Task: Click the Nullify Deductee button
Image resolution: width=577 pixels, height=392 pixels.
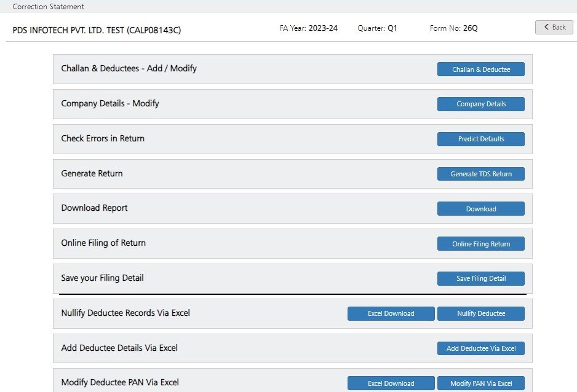Action: tap(480, 313)
